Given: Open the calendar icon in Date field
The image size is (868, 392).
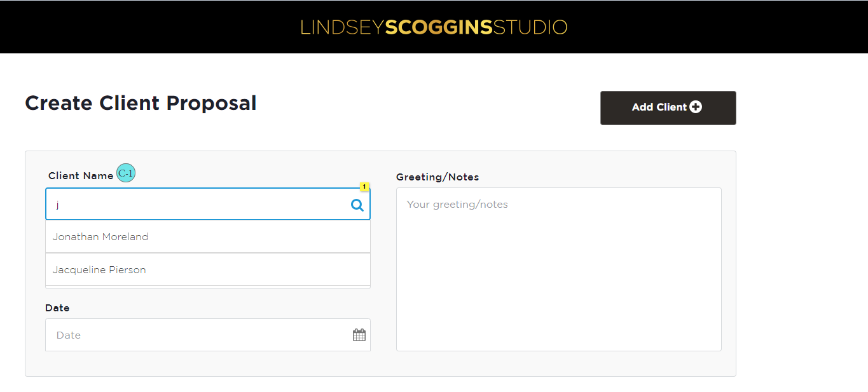Looking at the screenshot, I should (x=359, y=335).
